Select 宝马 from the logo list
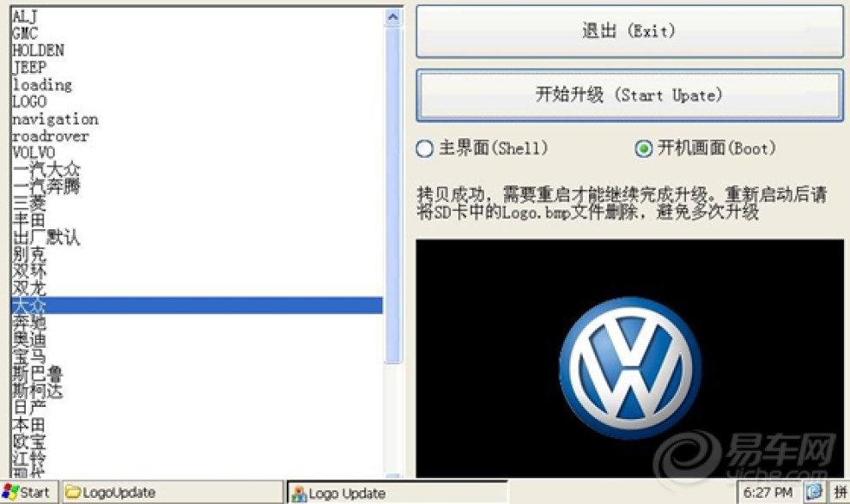 tap(29, 357)
